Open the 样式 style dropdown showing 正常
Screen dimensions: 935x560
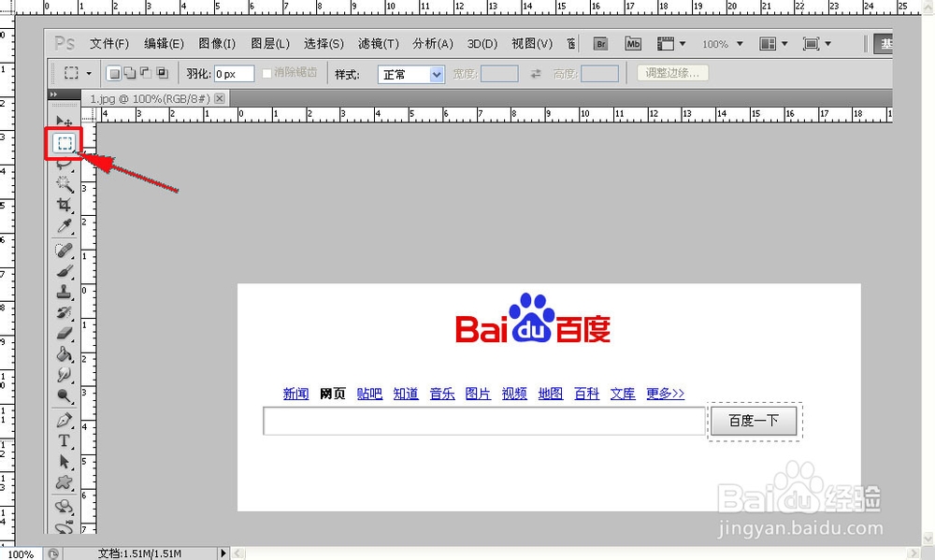(x=410, y=75)
